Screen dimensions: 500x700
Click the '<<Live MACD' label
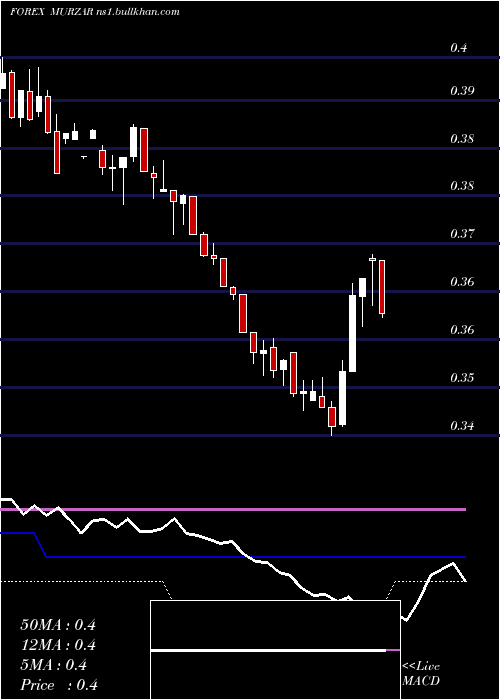point(421,674)
